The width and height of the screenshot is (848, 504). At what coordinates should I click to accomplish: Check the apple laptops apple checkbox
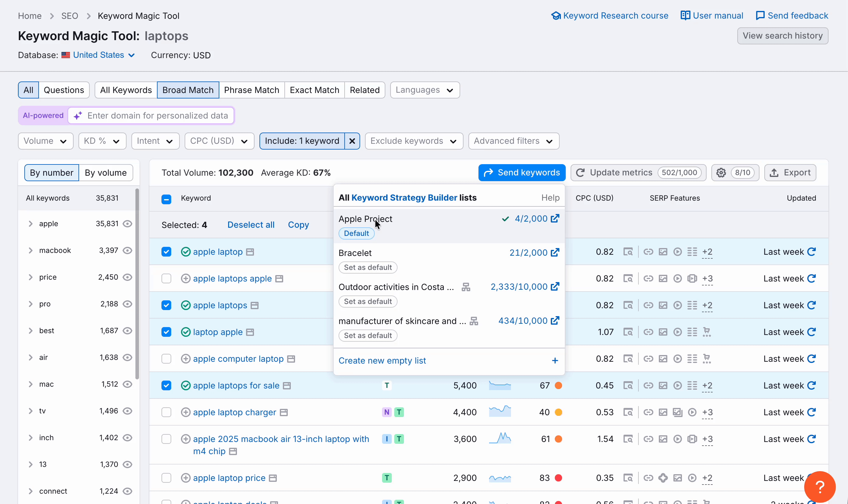point(166,278)
